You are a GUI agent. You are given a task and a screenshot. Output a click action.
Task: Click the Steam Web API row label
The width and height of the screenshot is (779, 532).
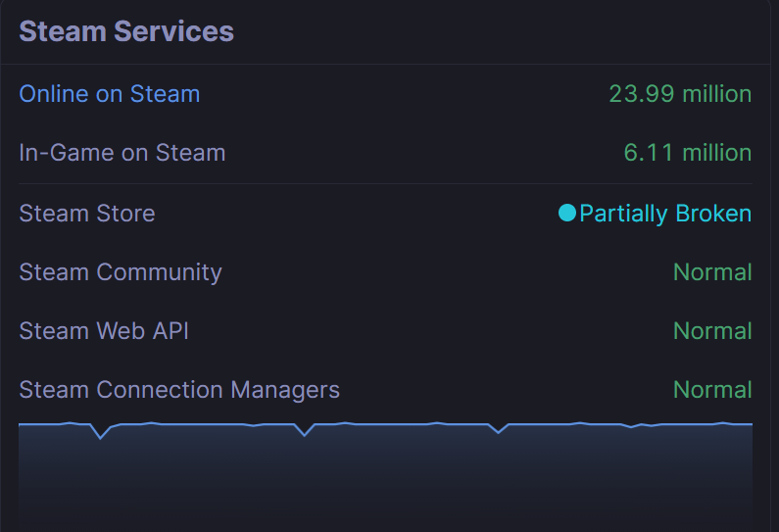(104, 331)
